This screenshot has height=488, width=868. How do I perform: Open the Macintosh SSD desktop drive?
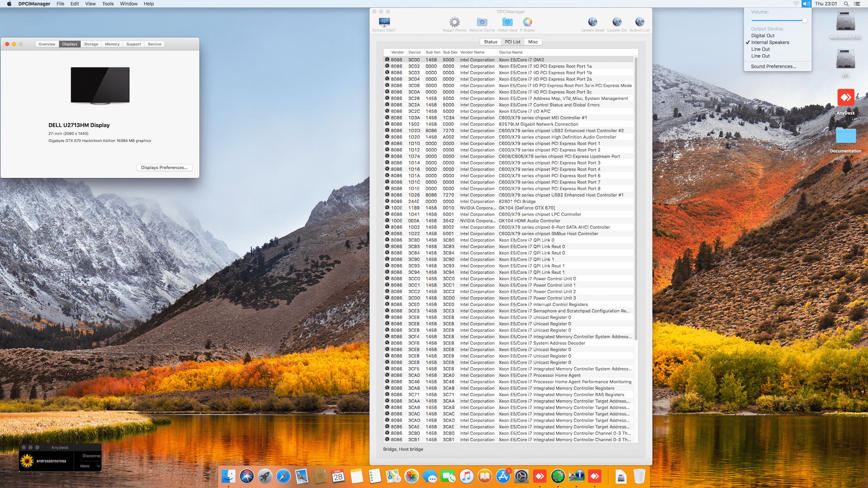(x=845, y=22)
